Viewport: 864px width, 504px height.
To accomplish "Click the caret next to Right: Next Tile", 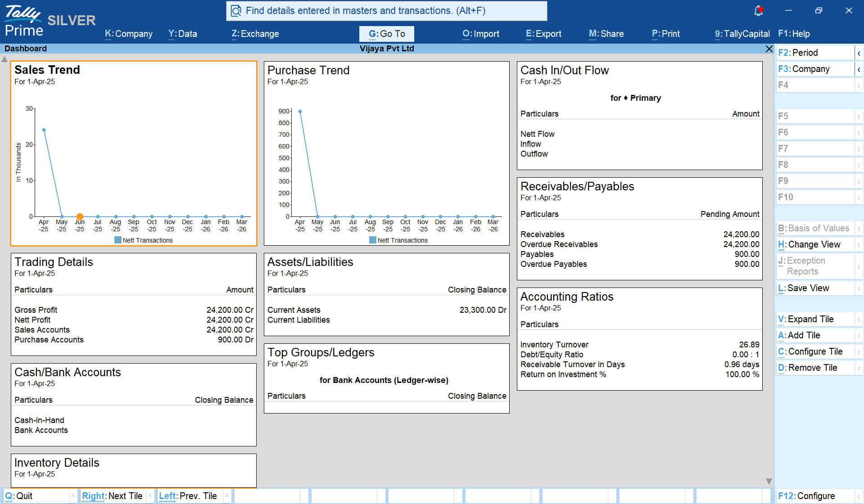I will pyautogui.click(x=150, y=495).
